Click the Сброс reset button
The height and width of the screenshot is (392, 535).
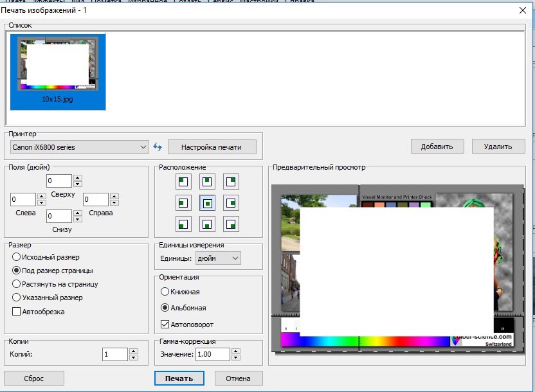tap(34, 379)
